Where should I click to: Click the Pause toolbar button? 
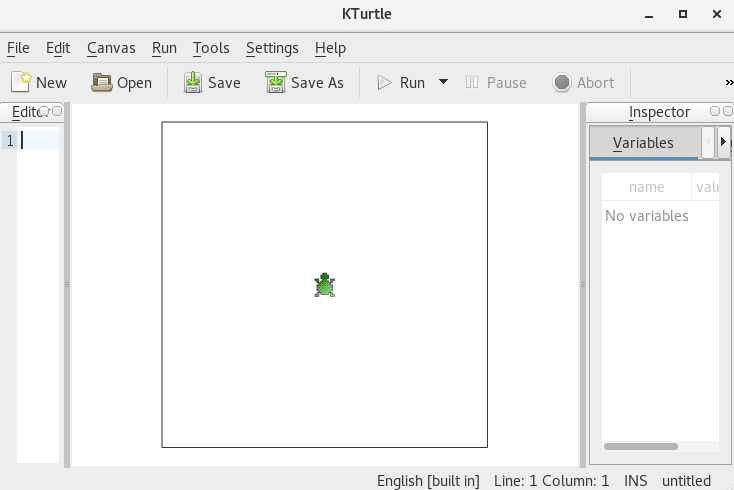point(494,83)
